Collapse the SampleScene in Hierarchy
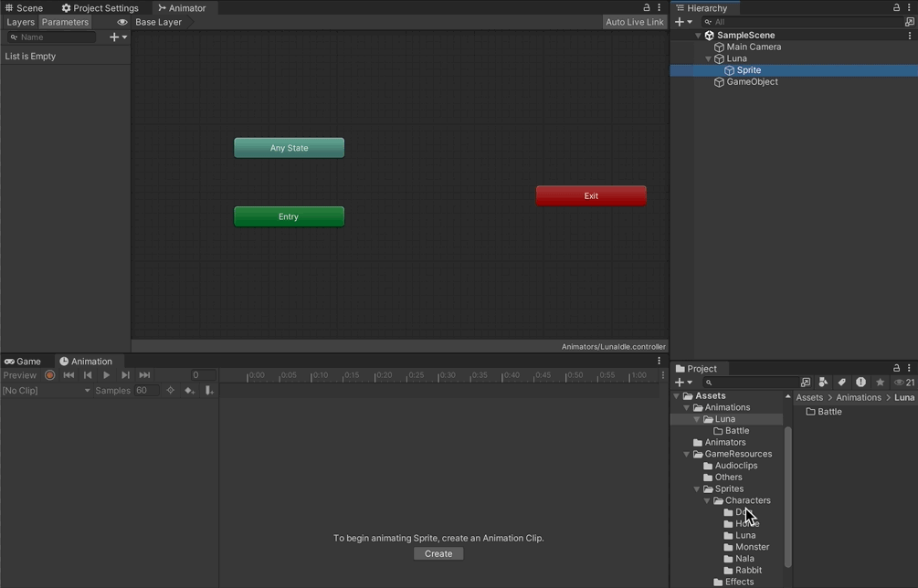Viewport: 918px width, 588px height. (698, 35)
